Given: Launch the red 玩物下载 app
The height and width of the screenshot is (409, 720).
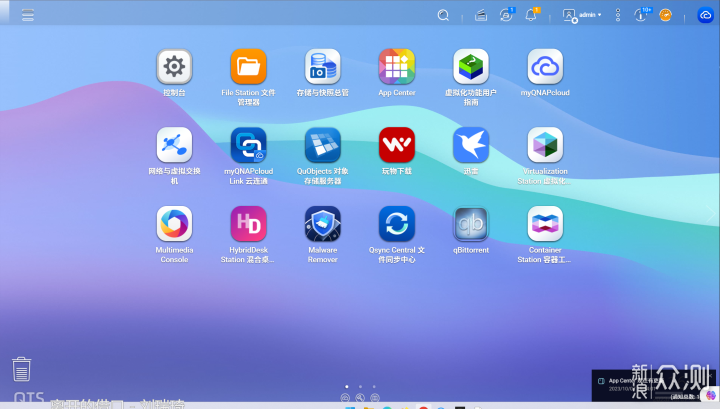Looking at the screenshot, I should pos(397,145).
